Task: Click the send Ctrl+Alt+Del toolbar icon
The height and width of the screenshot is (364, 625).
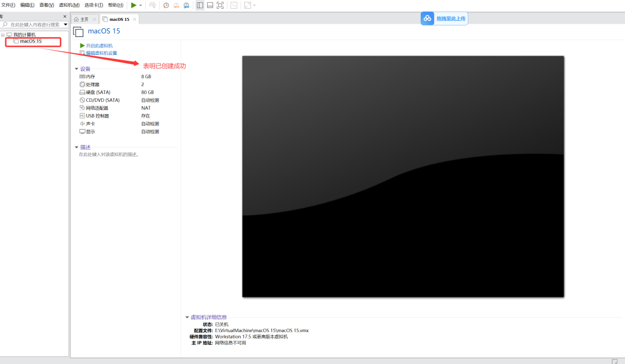Action: pyautogui.click(x=152, y=5)
